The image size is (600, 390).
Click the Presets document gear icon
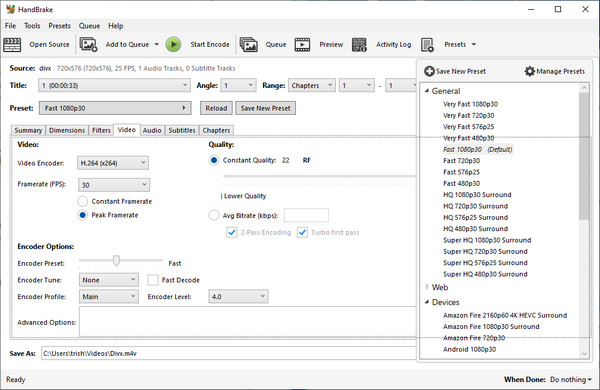click(427, 45)
